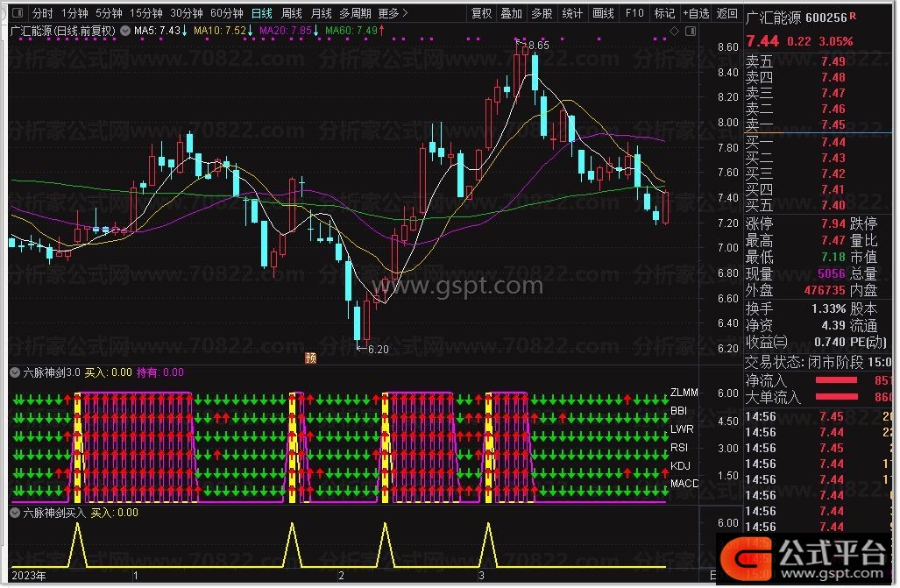Select the 日线 daily chart tab
The image size is (900, 588).
(x=262, y=12)
